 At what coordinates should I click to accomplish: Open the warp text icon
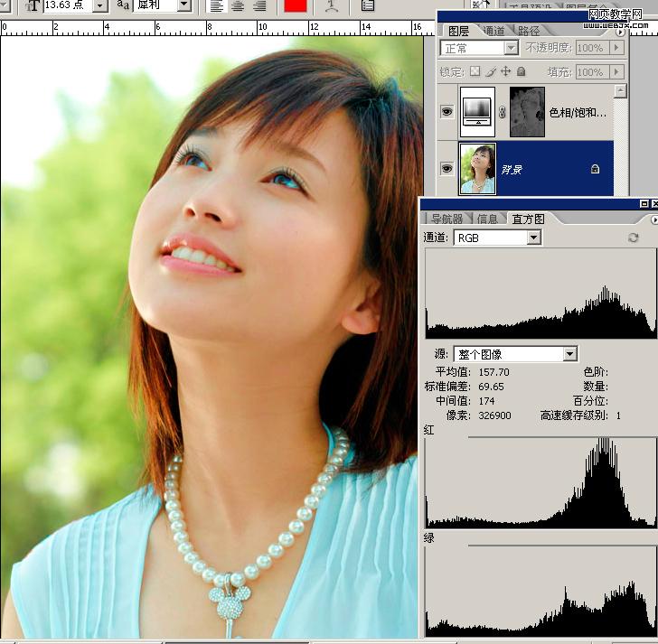tap(332, 6)
